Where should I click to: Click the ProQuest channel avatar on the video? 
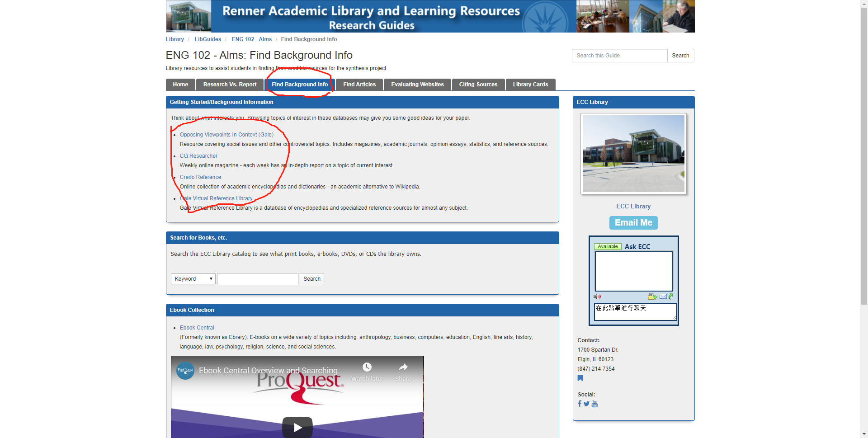pos(185,371)
